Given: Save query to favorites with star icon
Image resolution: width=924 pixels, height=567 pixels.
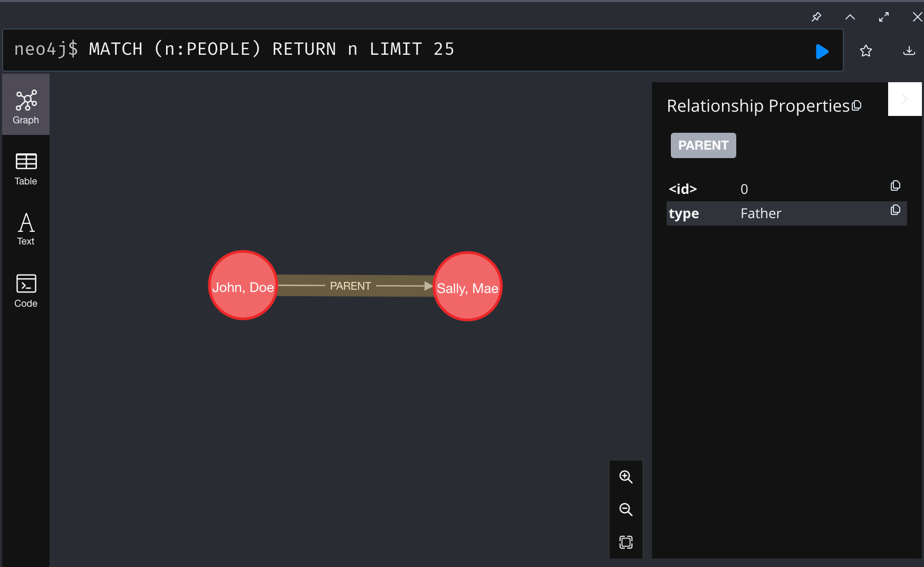Looking at the screenshot, I should (x=866, y=51).
